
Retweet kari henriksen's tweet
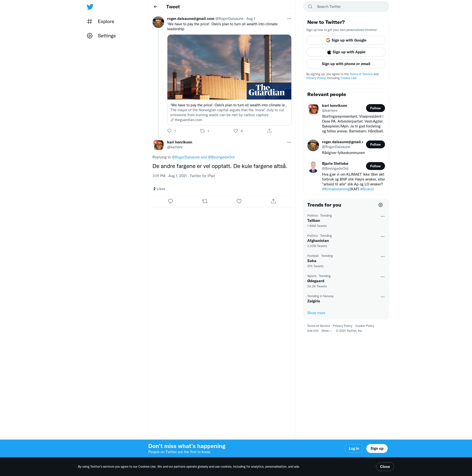pos(205,201)
